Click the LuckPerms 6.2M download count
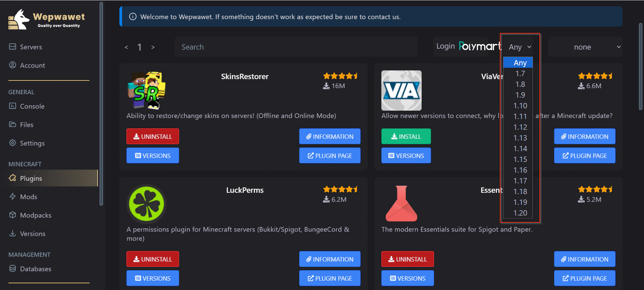 coord(335,199)
